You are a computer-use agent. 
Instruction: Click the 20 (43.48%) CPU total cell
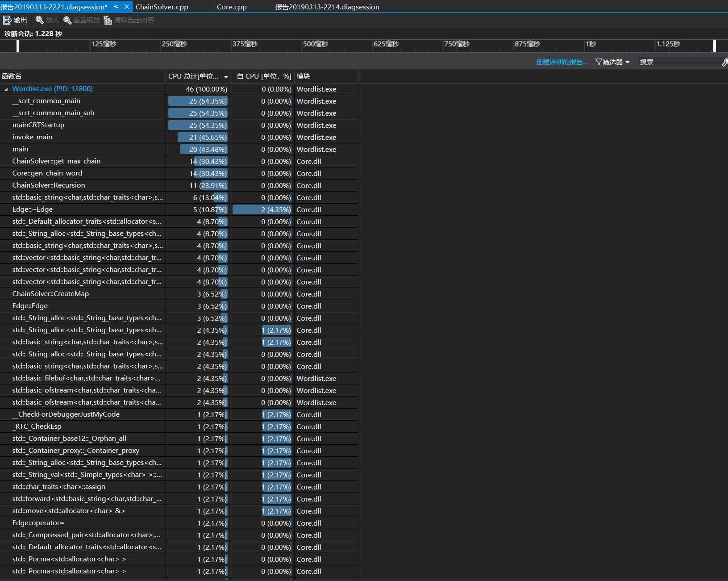pos(198,150)
